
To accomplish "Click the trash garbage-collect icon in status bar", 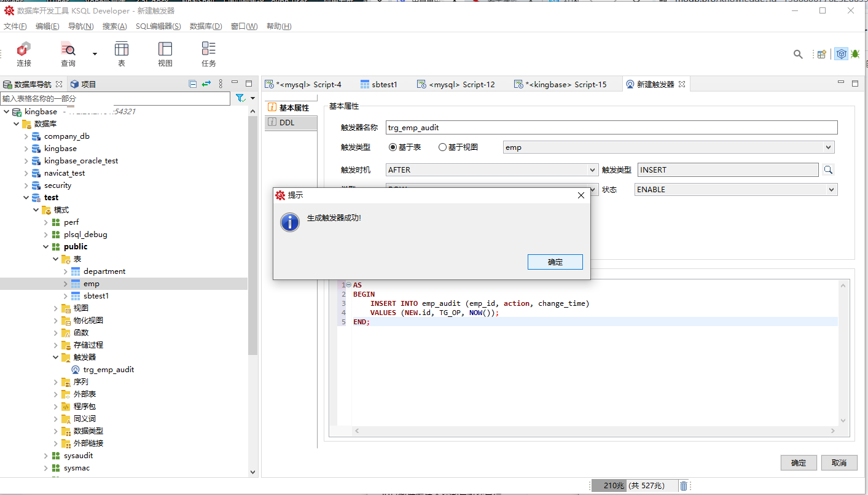I will (x=684, y=486).
